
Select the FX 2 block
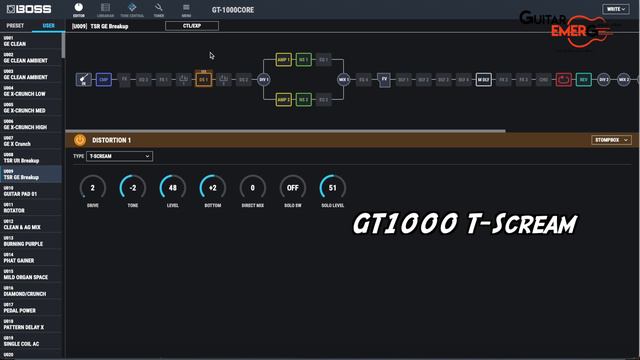(x=504, y=80)
